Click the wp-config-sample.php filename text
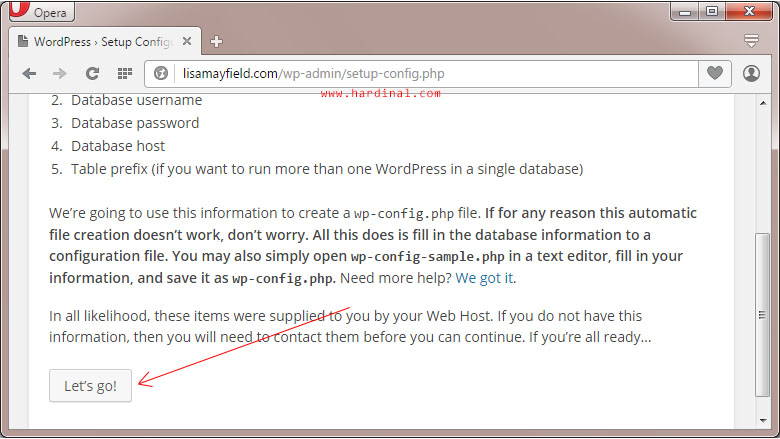Image resolution: width=780 pixels, height=439 pixels. click(x=427, y=257)
